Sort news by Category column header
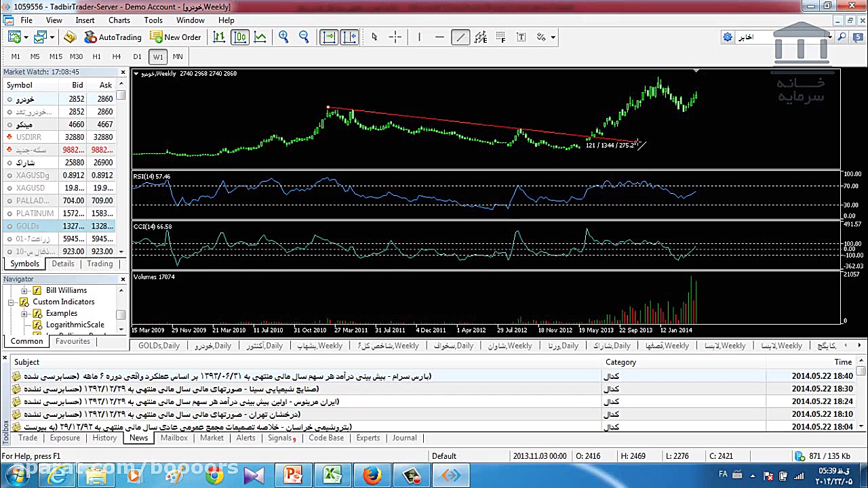The height and width of the screenshot is (488, 868). coord(620,362)
